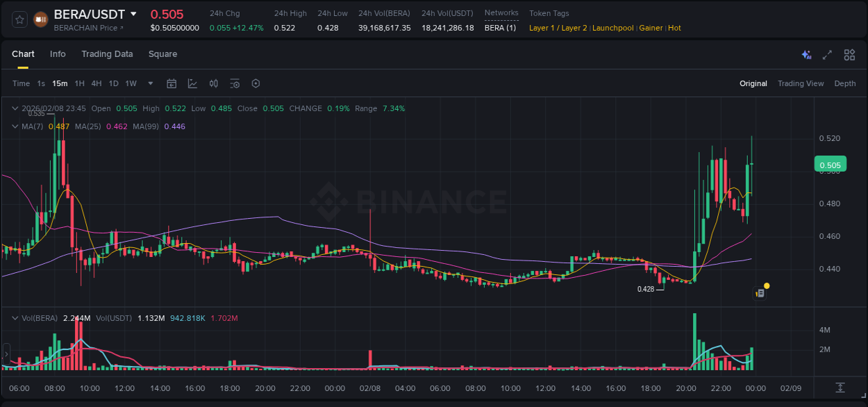Screen dimensions: 868x407
Task: Toggle the favorite star for BERA/USDT
Action: (x=19, y=19)
